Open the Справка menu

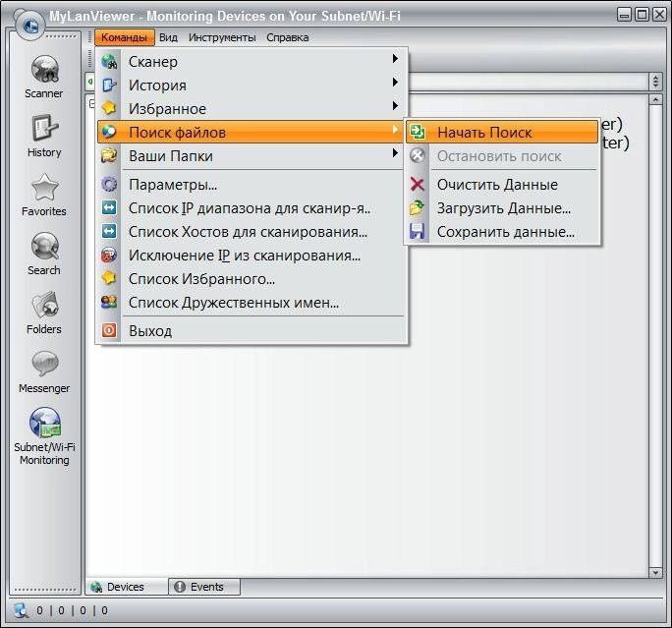[288, 37]
